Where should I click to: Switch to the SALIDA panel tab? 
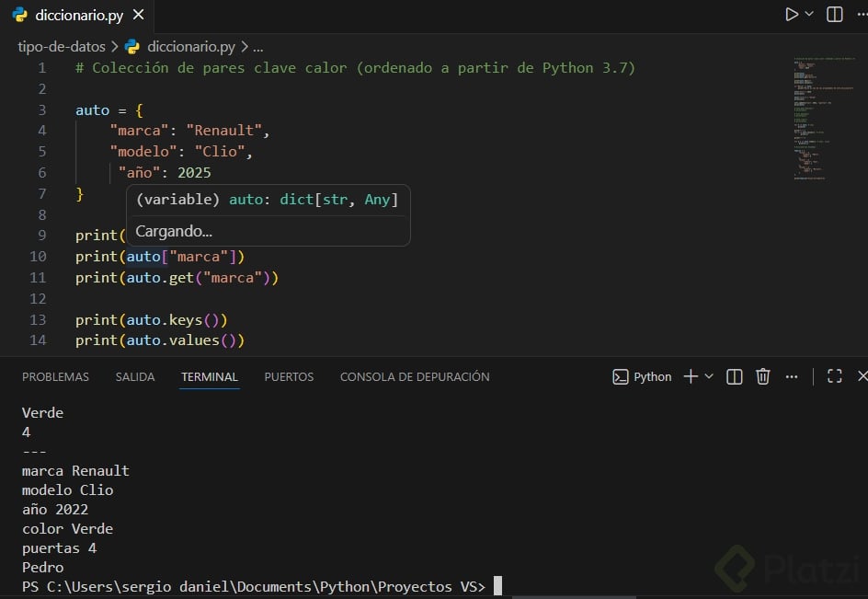[x=135, y=376]
